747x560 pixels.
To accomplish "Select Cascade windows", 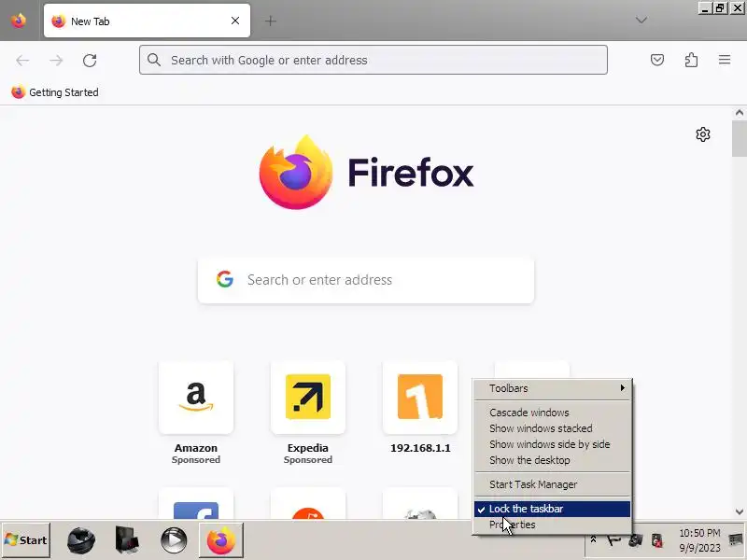I will tap(552, 413).
